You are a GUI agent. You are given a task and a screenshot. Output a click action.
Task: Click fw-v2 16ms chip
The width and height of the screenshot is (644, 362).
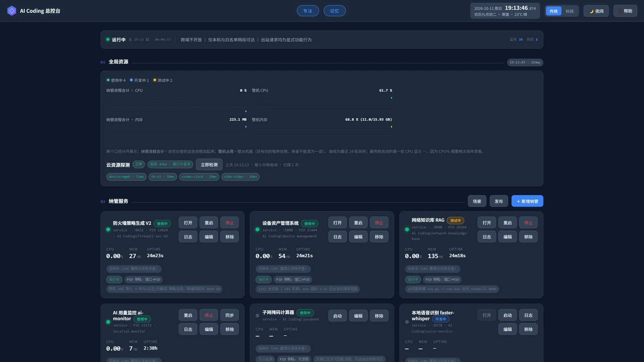[163, 177]
